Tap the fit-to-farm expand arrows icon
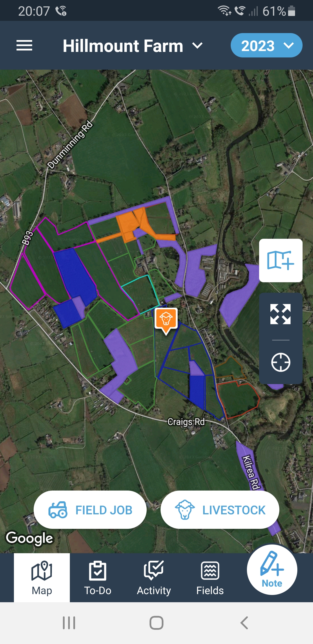Viewport: 313px width, 644px height. coord(281,314)
